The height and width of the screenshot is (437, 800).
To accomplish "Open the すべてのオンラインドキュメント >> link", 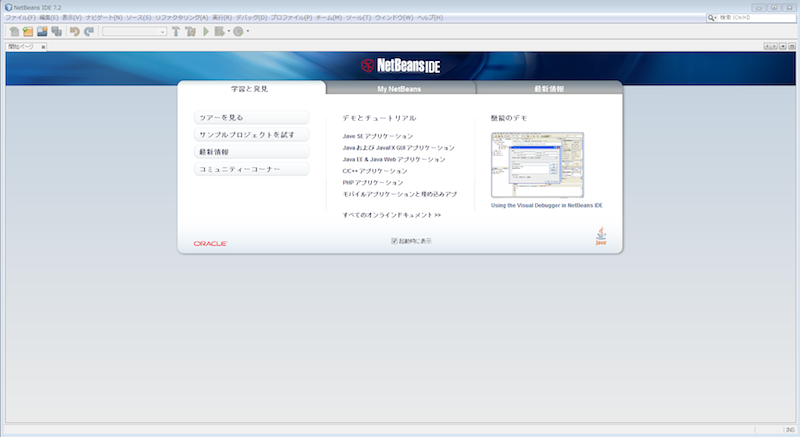I will click(392, 215).
